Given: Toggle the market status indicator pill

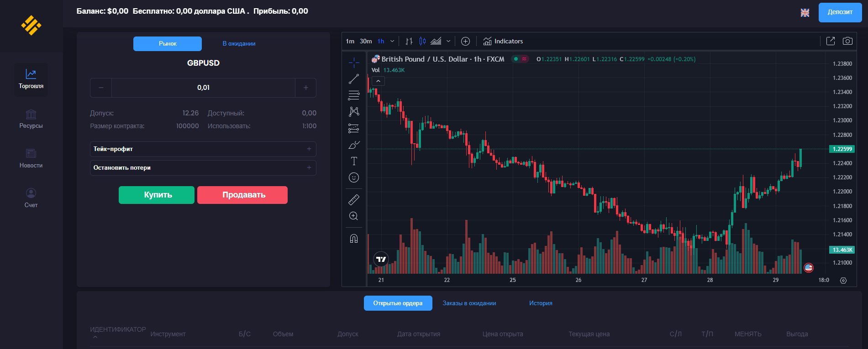Looking at the screenshot, I should (520, 59).
